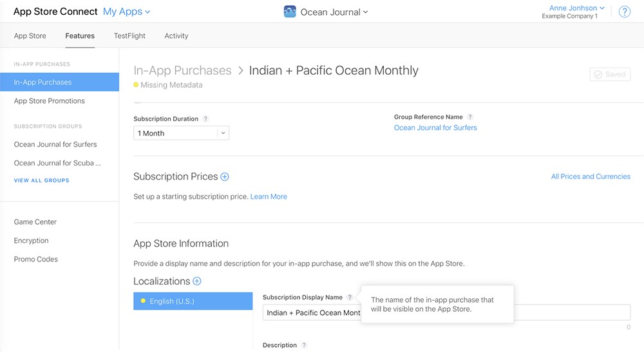Add a subscription price with plus icon
Viewport: 644px width, 360px height.
[x=225, y=176]
